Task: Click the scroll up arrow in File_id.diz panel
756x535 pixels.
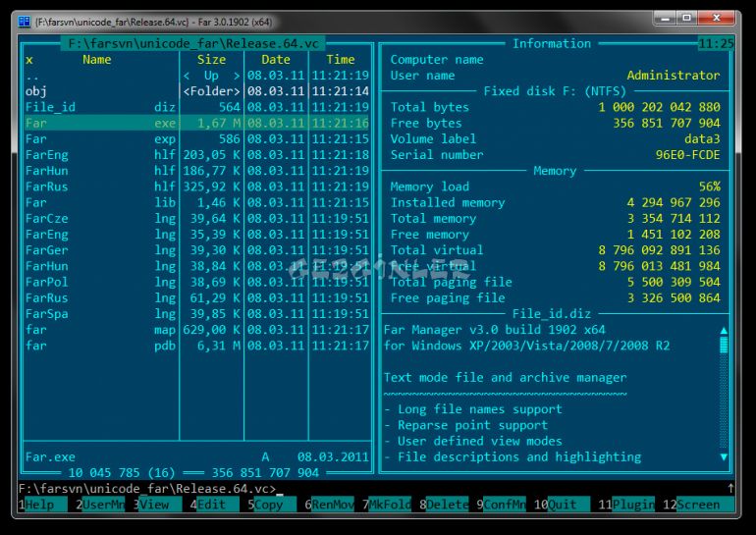Action: [725, 331]
